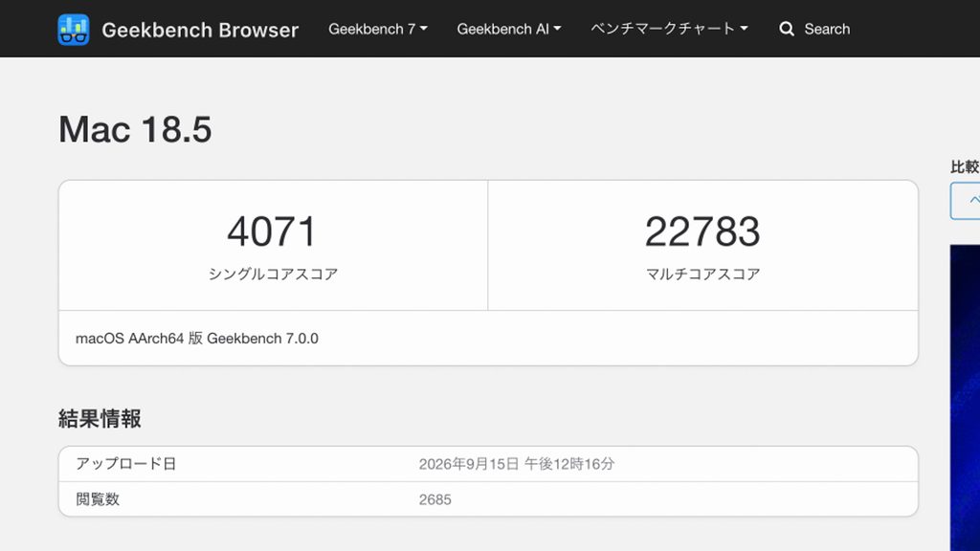Open the ベンチマークチャート dropdown menu
Image resolution: width=980 pixels, height=551 pixels.
coord(669,29)
